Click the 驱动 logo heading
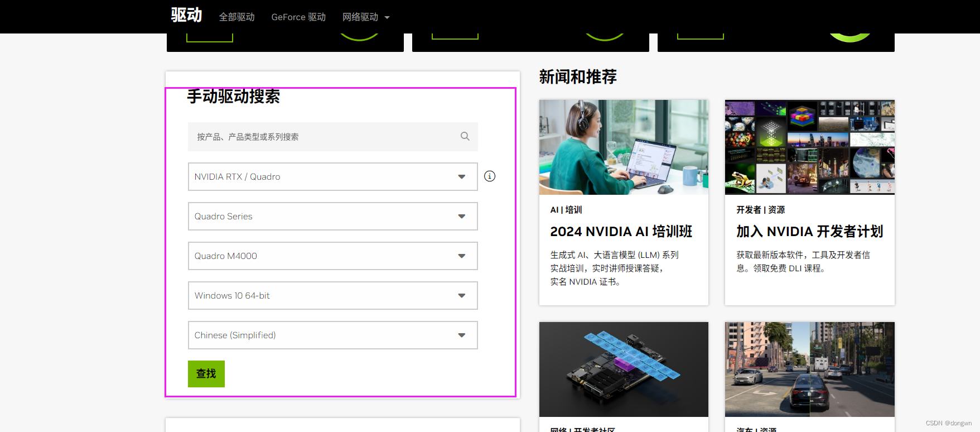The height and width of the screenshot is (432, 980). (186, 15)
